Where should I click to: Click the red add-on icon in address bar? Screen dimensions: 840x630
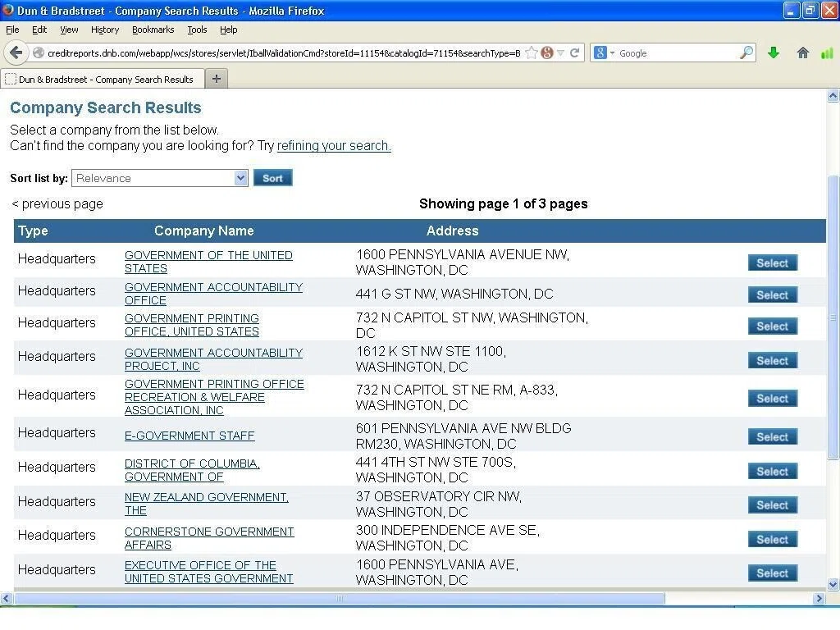click(x=547, y=53)
